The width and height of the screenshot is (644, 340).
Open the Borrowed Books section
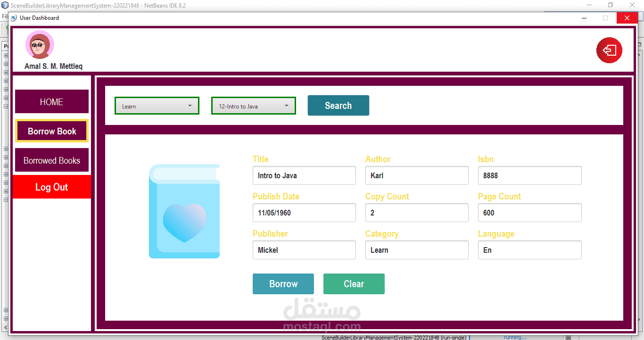click(51, 160)
